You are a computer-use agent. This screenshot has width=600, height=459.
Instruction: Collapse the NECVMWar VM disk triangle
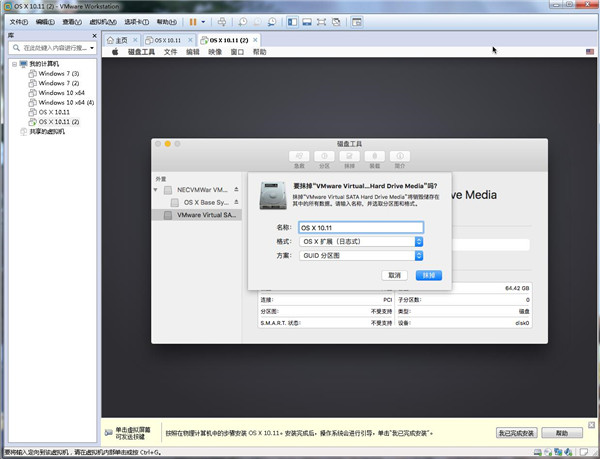(156, 190)
